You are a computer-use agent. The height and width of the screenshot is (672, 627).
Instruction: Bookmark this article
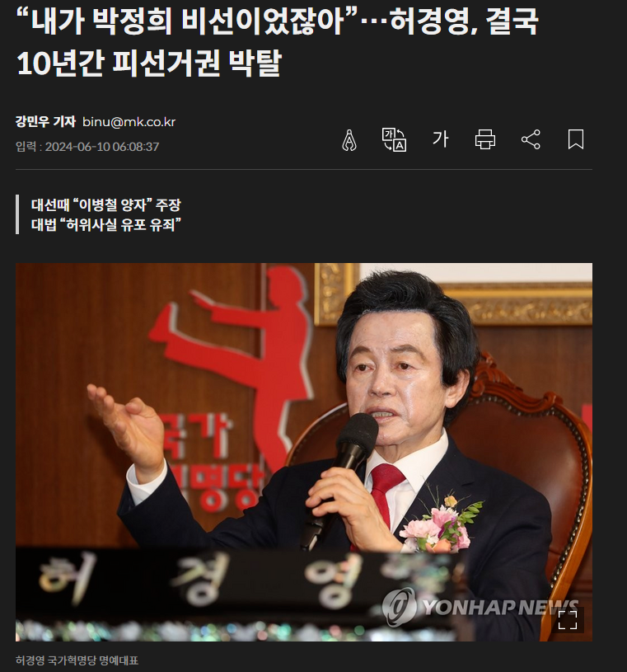tap(576, 139)
